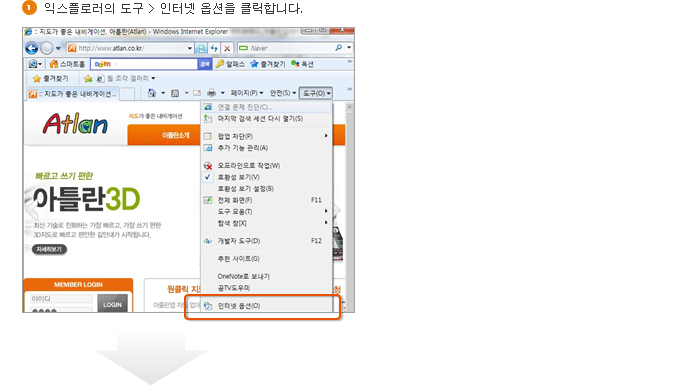Select 인터넷 옵션(O) menu item

(x=266, y=306)
